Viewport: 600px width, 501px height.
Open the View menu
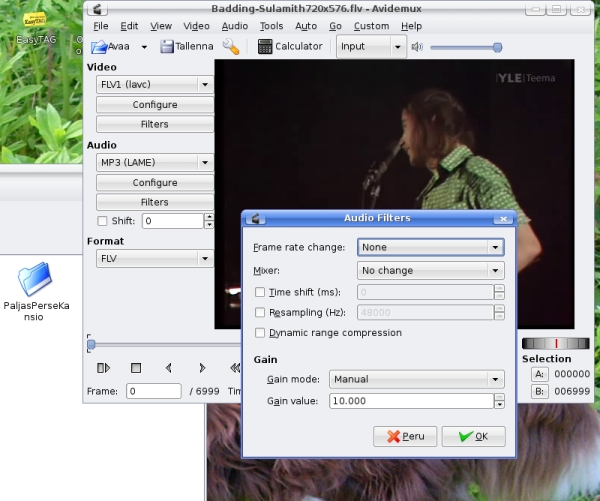point(161,26)
